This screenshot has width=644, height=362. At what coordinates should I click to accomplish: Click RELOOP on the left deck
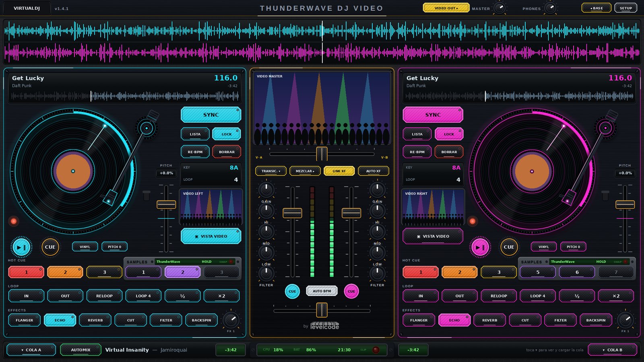[104, 296]
